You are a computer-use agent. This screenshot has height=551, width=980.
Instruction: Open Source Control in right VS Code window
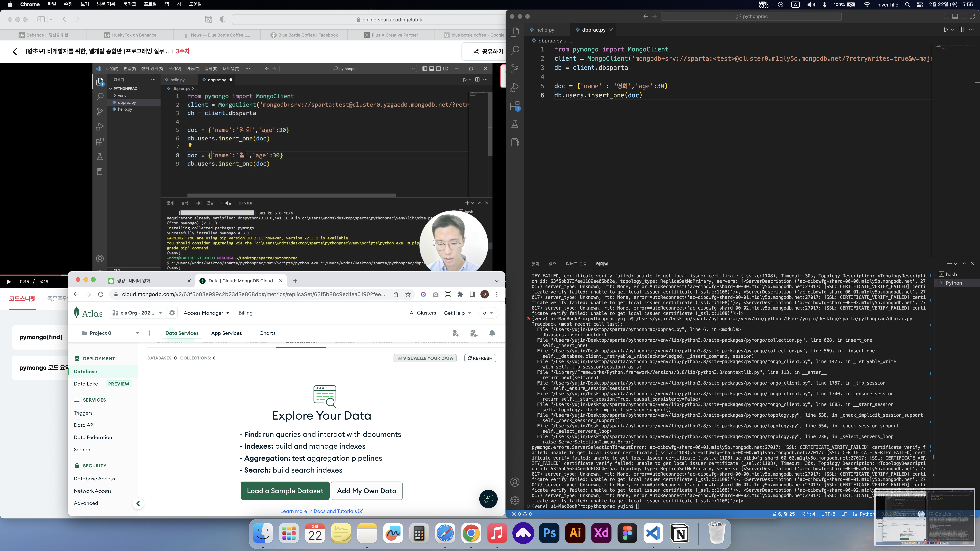[515, 69]
